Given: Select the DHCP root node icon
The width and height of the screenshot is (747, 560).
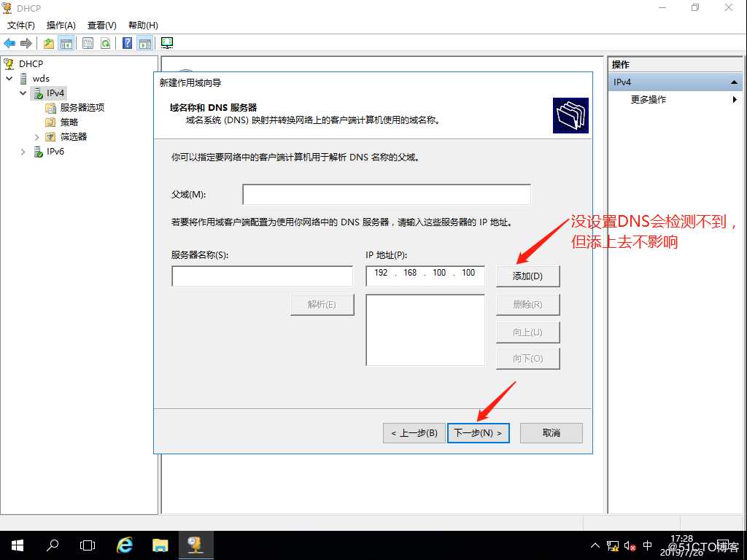Looking at the screenshot, I should (9, 63).
